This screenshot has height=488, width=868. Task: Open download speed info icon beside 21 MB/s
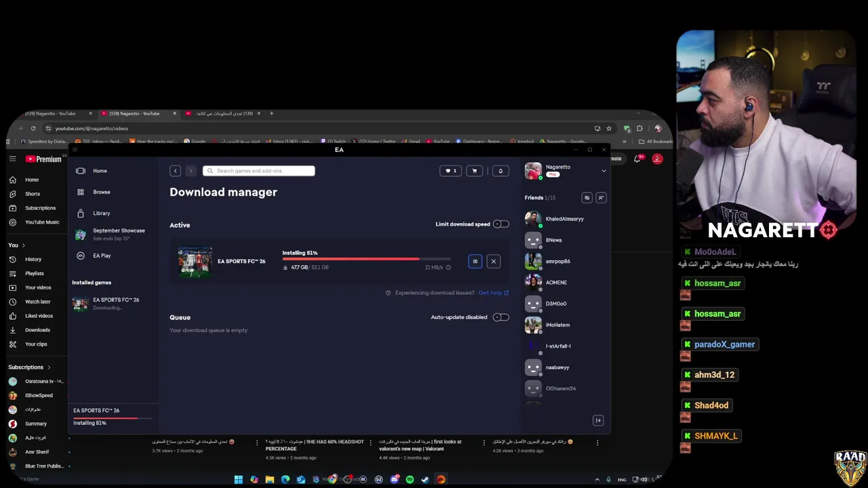[448, 268]
